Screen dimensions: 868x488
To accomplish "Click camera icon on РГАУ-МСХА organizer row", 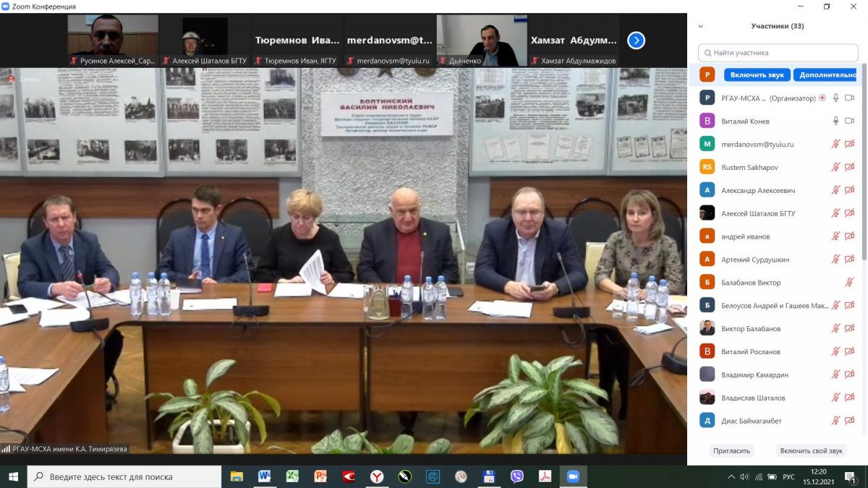I will (850, 98).
